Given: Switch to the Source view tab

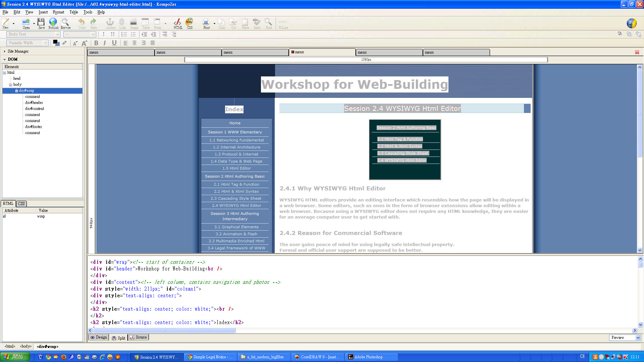Looking at the screenshot, I should coord(138,338).
